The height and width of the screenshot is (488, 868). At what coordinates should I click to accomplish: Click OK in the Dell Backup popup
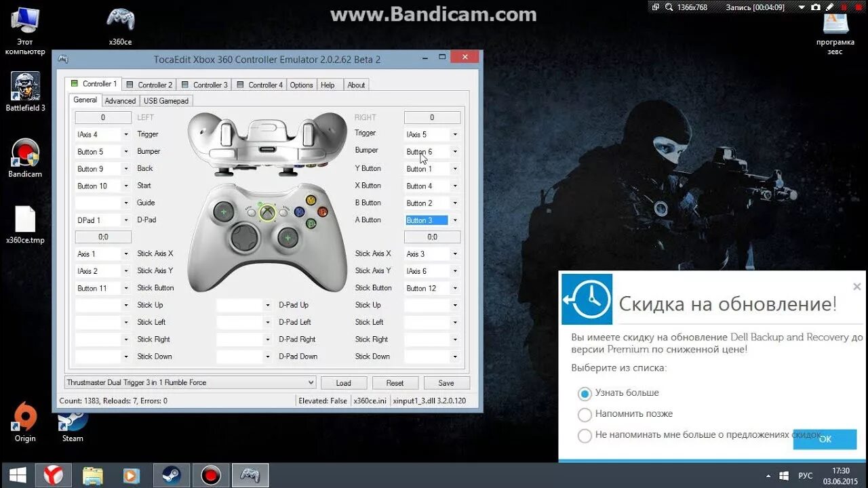point(825,439)
